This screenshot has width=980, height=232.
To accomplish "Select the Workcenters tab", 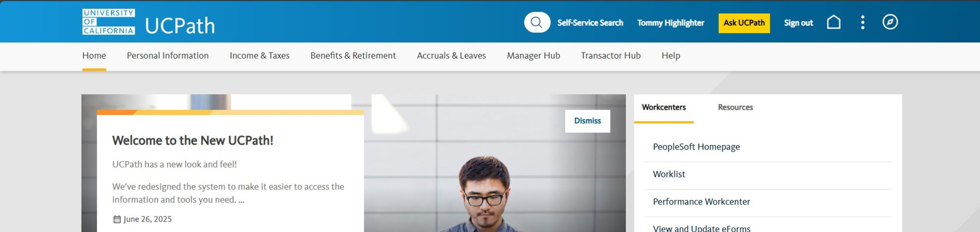I will [664, 107].
